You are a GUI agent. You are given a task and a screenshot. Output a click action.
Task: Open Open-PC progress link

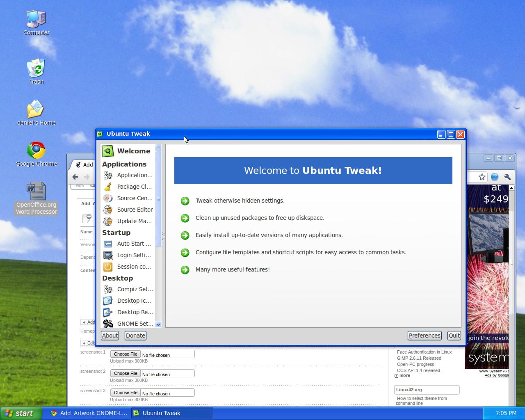(x=415, y=364)
